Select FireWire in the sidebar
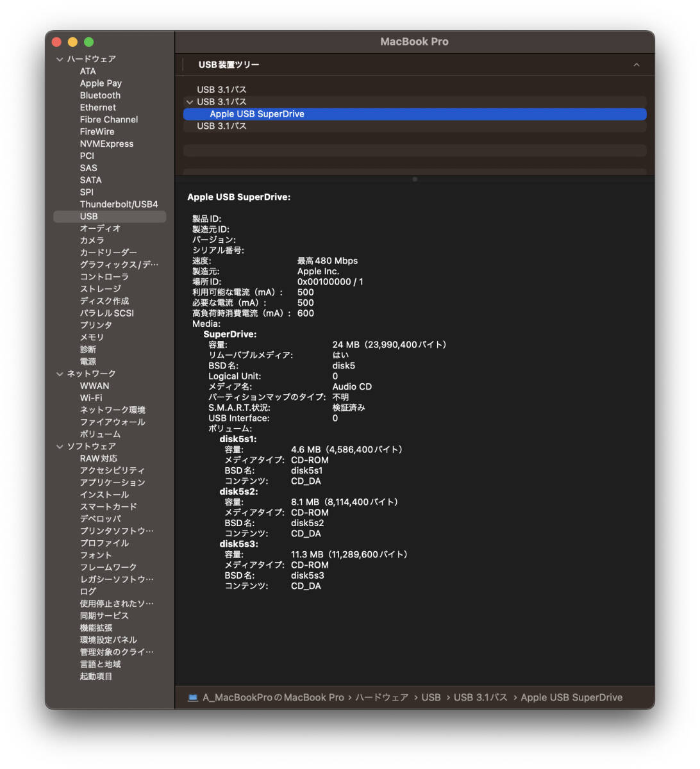Screen dimensions: 700x769 (97, 132)
